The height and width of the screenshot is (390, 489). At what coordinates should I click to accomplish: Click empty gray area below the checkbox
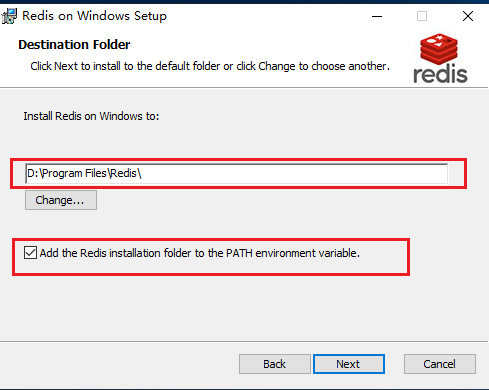[x=213, y=307]
